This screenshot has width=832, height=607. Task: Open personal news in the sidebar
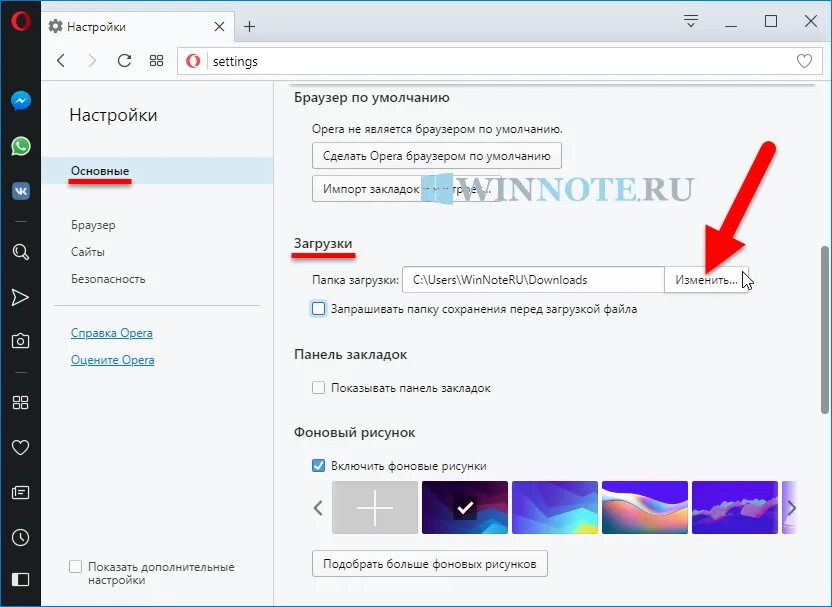pos(20,492)
